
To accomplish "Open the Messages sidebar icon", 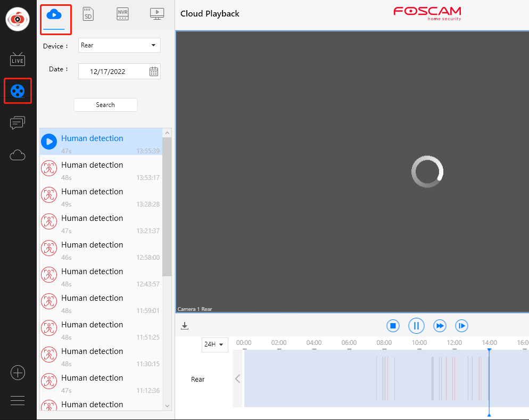I will 18,123.
